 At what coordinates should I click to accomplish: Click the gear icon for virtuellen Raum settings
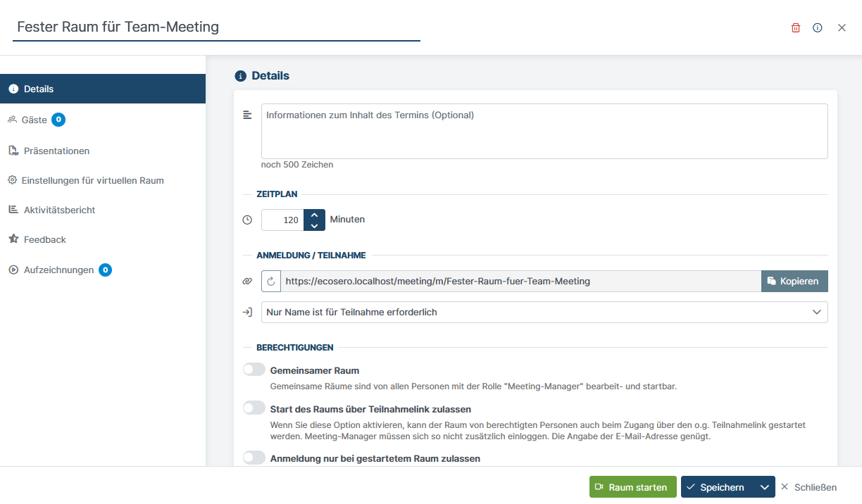point(12,180)
